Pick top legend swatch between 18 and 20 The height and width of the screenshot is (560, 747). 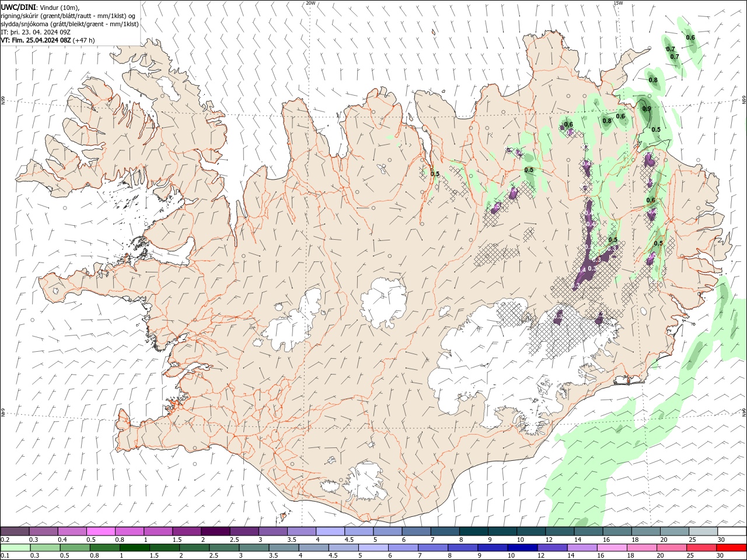pos(646,531)
